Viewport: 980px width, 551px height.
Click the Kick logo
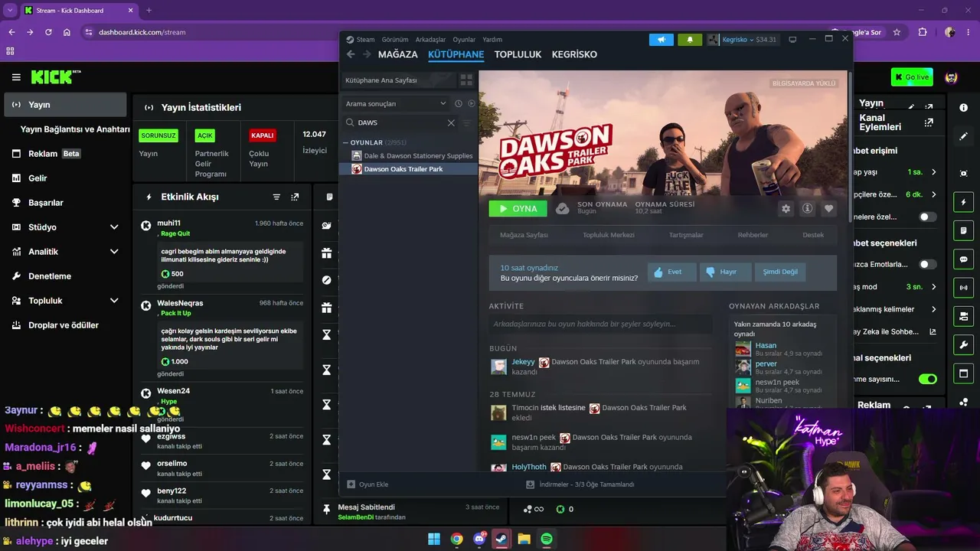56,77
